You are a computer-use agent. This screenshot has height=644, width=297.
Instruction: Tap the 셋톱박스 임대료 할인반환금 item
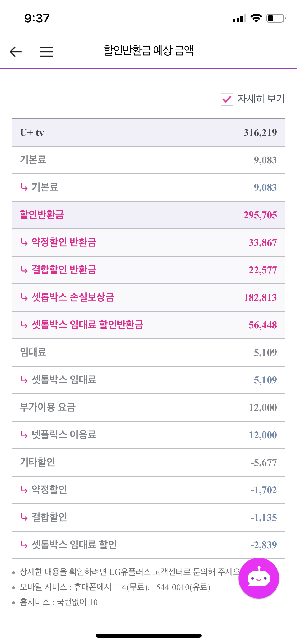coord(148,325)
